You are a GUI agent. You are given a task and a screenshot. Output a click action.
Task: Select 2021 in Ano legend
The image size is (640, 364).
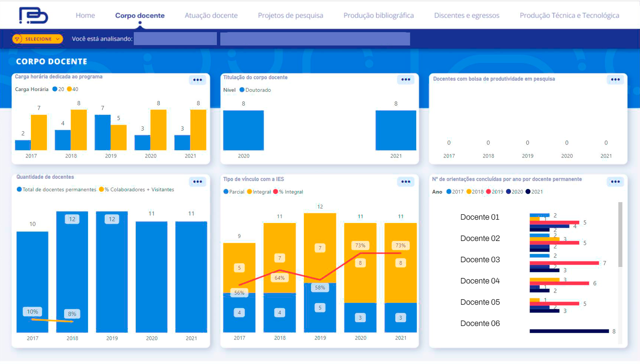[x=534, y=192]
